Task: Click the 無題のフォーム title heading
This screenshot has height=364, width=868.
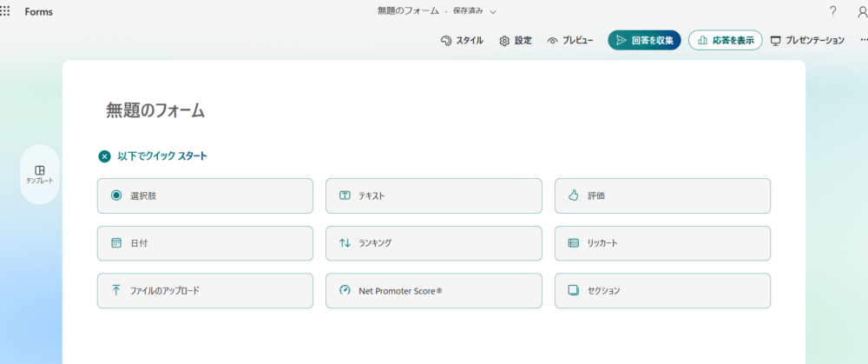Action: (155, 110)
